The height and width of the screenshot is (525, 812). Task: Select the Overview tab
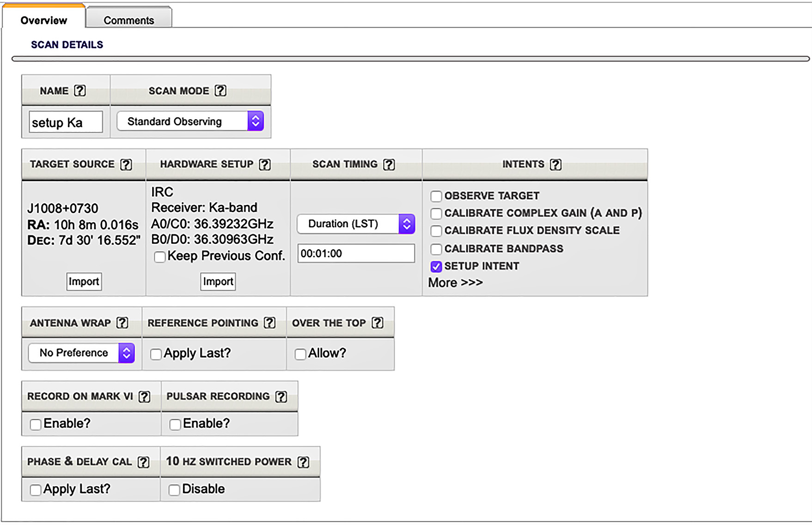[44, 20]
